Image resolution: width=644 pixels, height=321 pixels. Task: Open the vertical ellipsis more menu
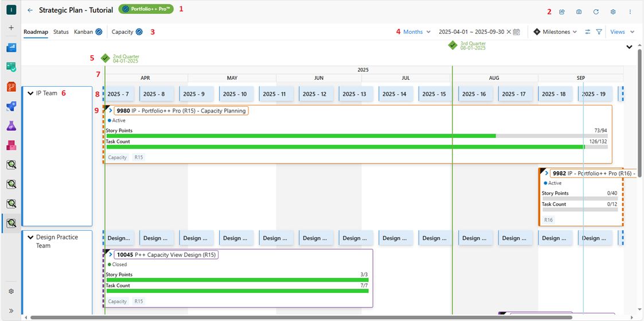point(630,12)
